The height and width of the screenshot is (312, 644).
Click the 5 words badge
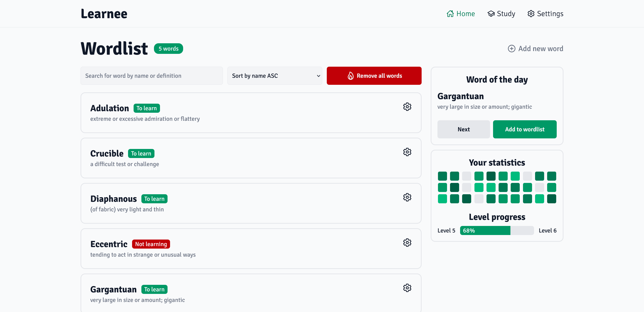tap(169, 49)
